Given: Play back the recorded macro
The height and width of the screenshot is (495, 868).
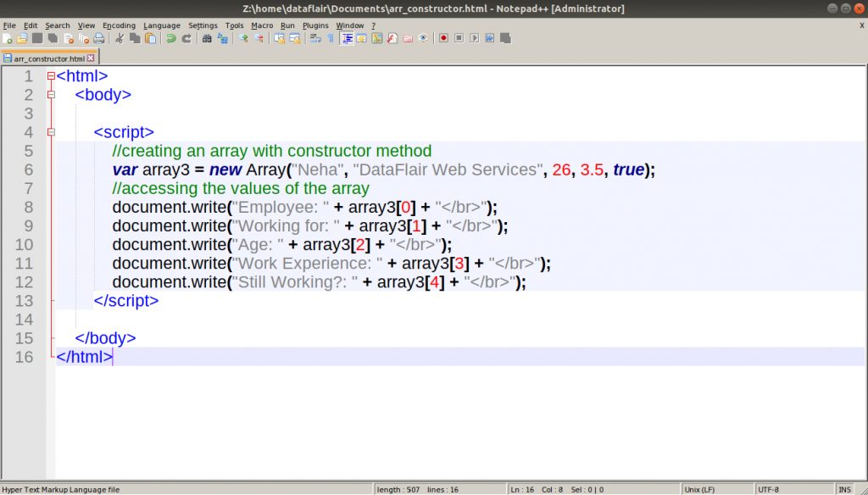Looking at the screenshot, I should tap(475, 38).
